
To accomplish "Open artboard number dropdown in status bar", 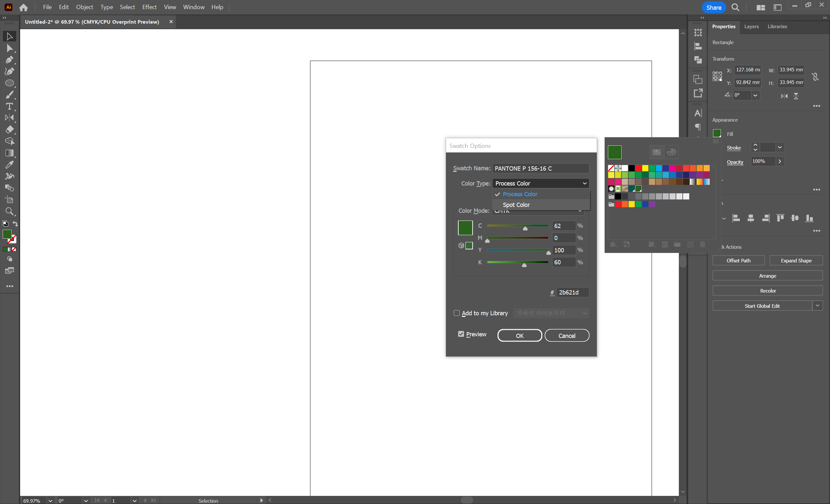I will (x=134, y=501).
